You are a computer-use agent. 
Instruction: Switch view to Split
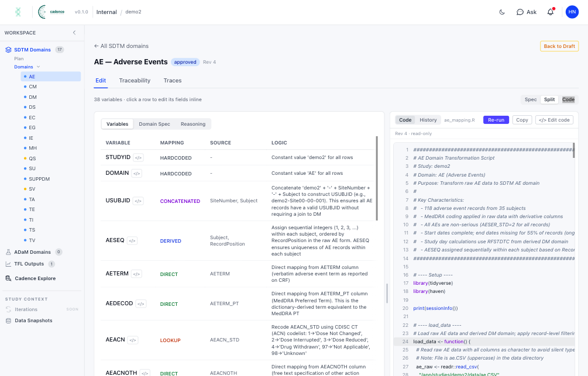coord(549,99)
